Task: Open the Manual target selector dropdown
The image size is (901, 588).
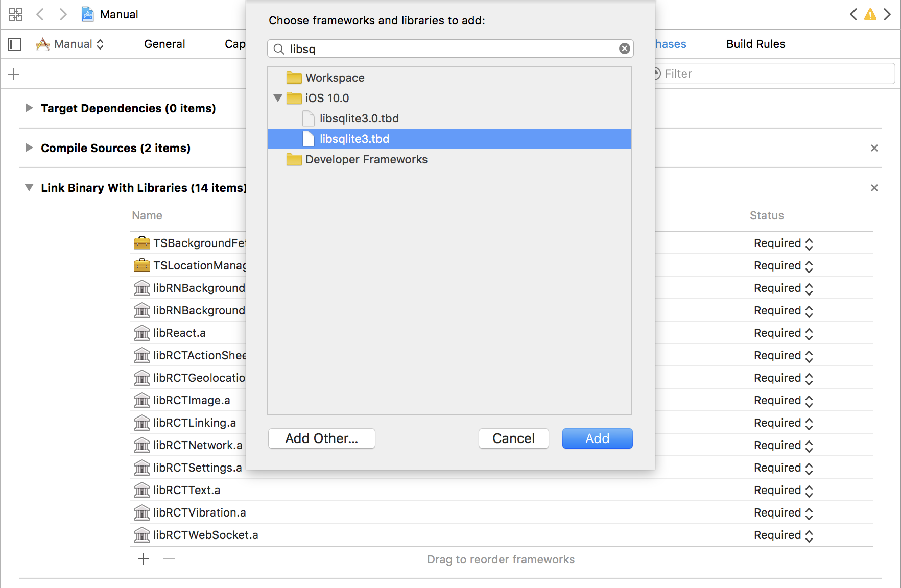Action: (x=70, y=44)
